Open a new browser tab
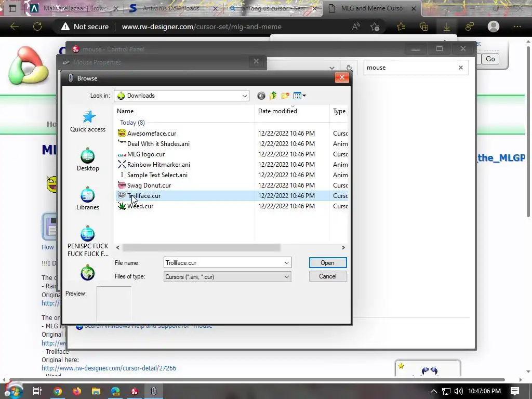The height and width of the screenshot is (399, 532). tap(431, 8)
